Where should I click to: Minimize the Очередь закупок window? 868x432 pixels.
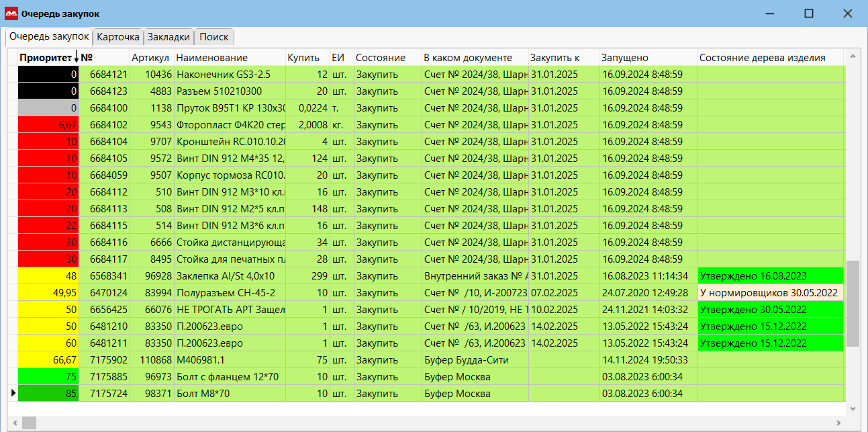coord(770,13)
